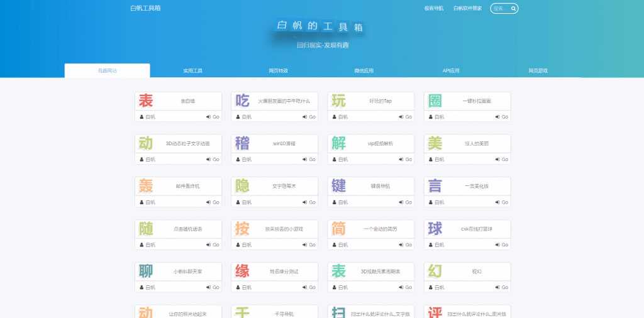This screenshot has height=318, width=644.
Task: Click Go on the 按 card
Action: click(x=309, y=245)
